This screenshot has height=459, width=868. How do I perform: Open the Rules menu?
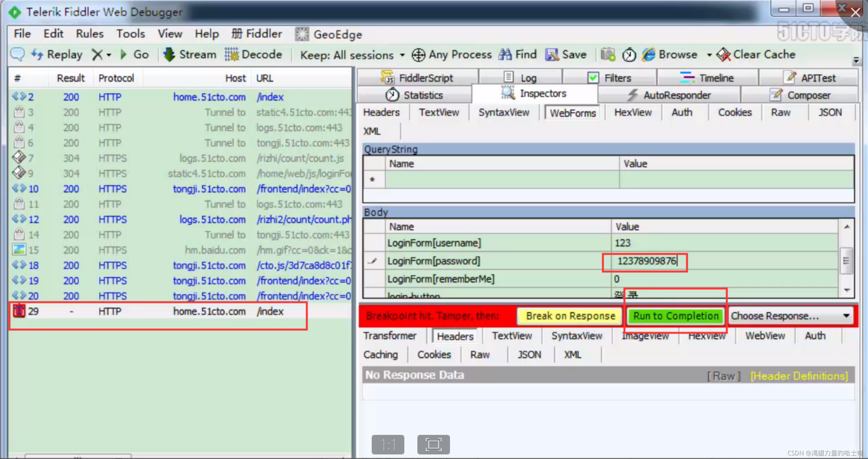[88, 35]
